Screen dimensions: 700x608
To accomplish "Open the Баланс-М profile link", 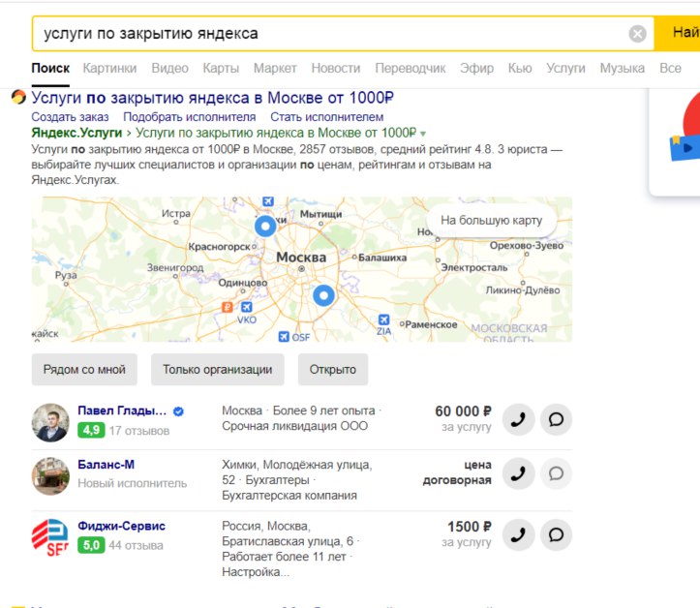I will [106, 465].
